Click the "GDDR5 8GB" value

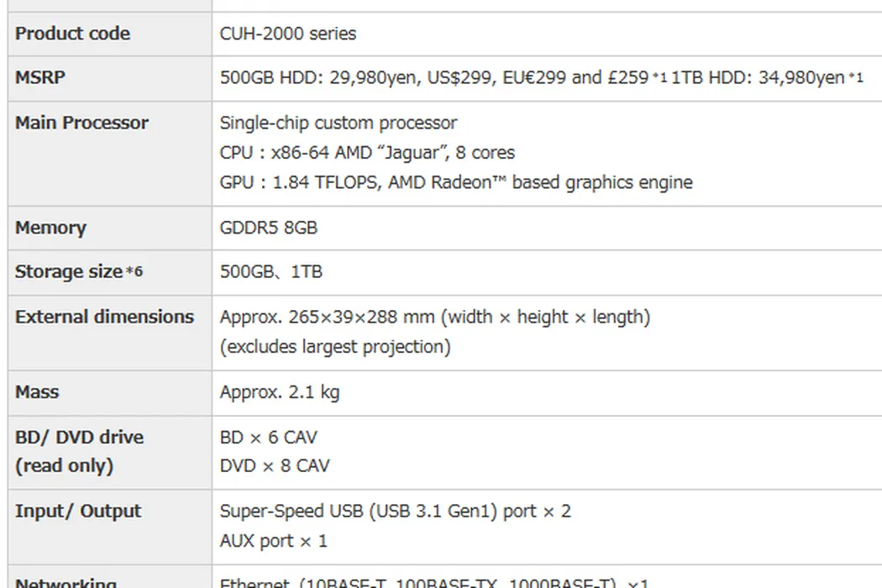pos(268,228)
